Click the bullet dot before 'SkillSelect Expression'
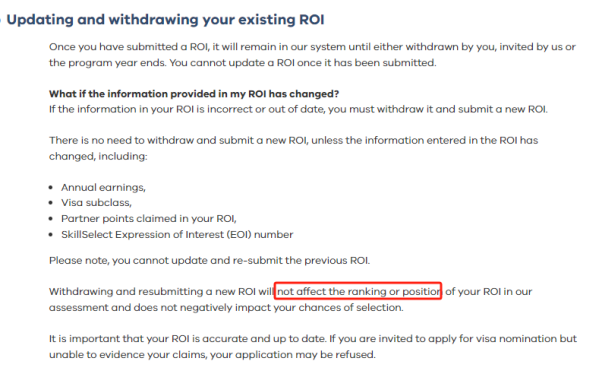Screen dimensions: 603x374 (x=51, y=235)
